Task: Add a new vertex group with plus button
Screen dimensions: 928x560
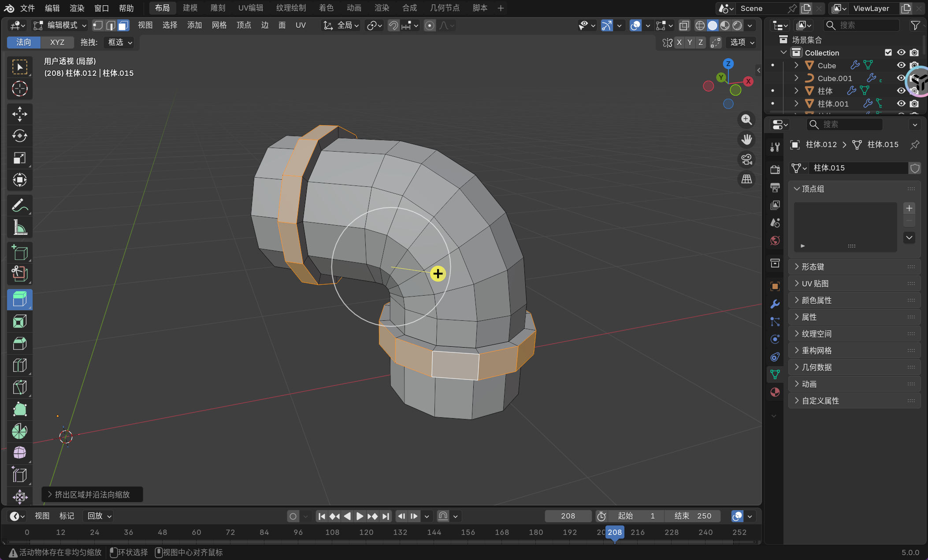Action: 909,208
